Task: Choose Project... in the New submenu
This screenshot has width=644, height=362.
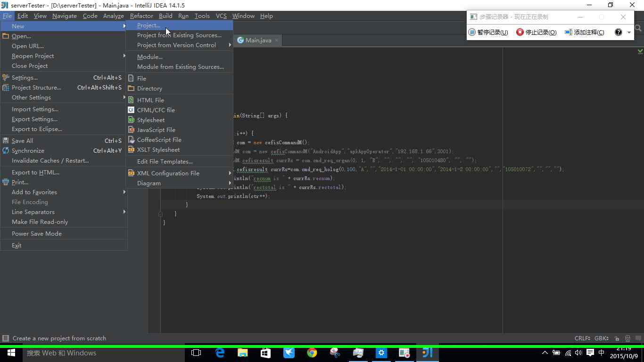Action: pos(179,25)
